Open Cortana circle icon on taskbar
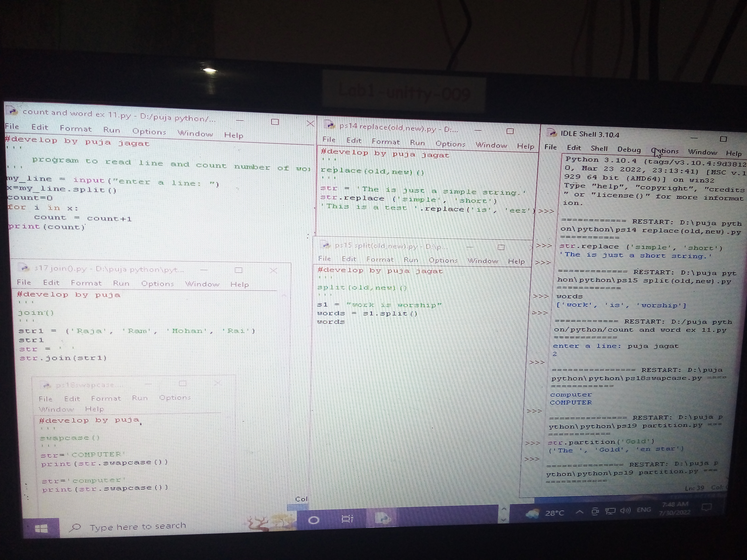The image size is (747, 560). pyautogui.click(x=314, y=520)
